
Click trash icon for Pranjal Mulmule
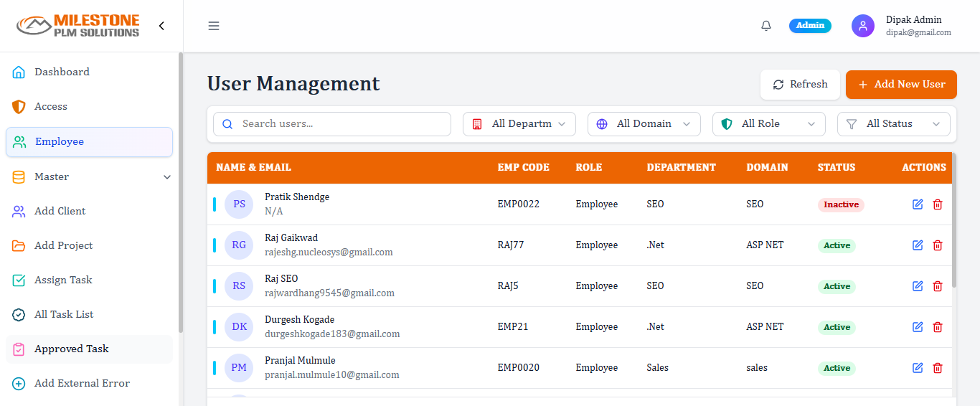[937, 368]
